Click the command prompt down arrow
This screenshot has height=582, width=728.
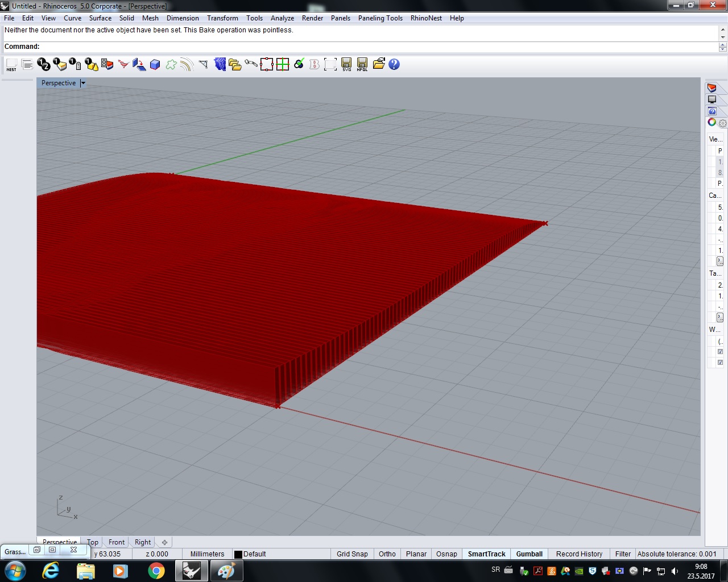point(723,49)
